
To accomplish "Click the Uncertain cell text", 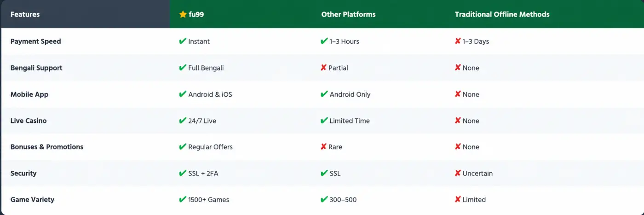I will pos(477,173).
